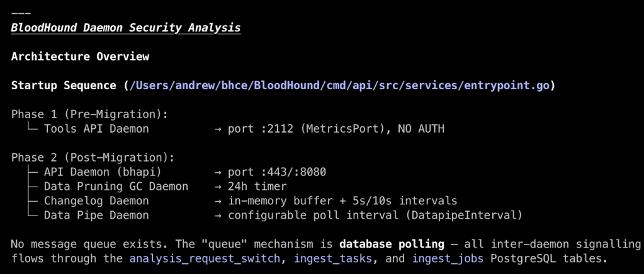Open the entrypoint.go file path link

click(x=339, y=85)
